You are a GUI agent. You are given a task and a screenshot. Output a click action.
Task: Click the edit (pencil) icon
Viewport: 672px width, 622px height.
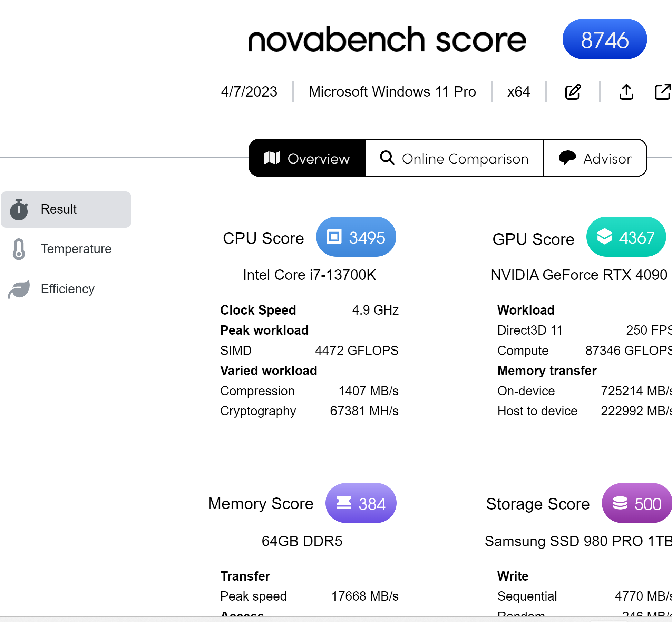(573, 92)
